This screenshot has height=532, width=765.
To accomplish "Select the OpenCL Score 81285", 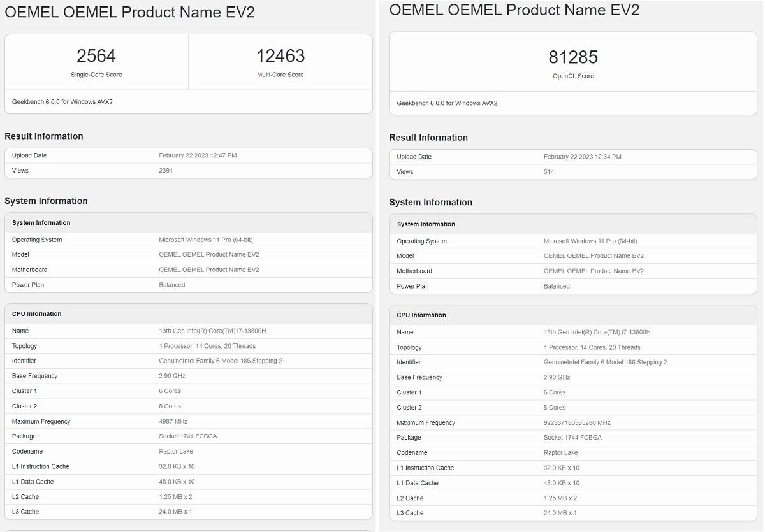I will click(x=572, y=57).
